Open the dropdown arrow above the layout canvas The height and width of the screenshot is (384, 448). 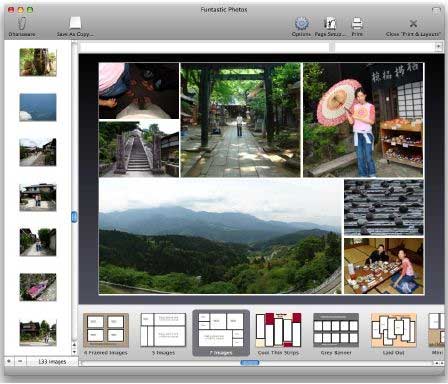click(439, 47)
